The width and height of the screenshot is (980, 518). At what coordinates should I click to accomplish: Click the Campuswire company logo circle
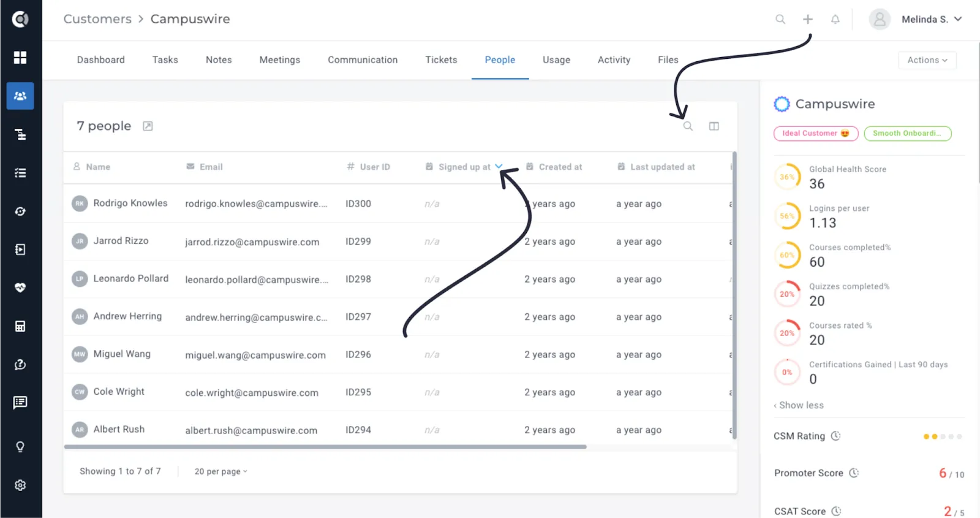coord(782,104)
